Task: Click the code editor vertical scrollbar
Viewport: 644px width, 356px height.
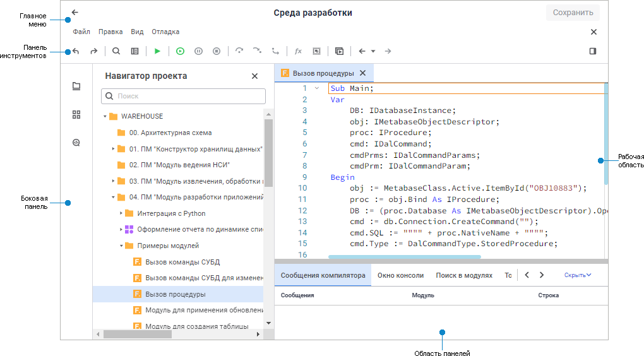Action: [606, 134]
